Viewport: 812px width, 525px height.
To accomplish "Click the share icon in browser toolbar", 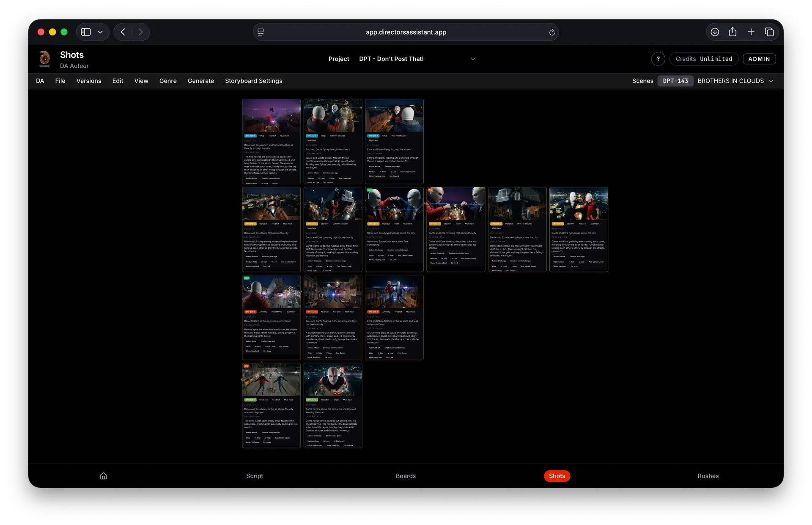I will pyautogui.click(x=732, y=32).
